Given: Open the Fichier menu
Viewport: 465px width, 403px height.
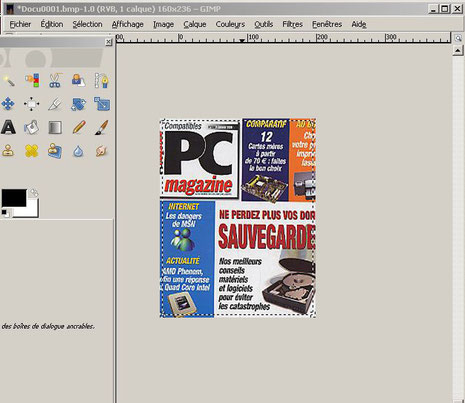Looking at the screenshot, I should pos(20,24).
